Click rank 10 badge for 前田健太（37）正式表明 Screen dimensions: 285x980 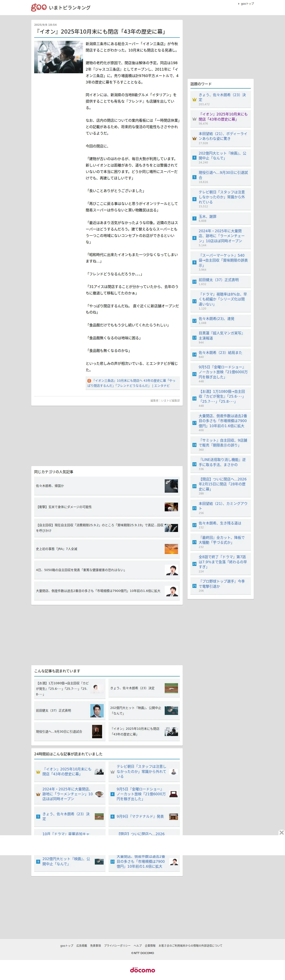click(x=194, y=282)
